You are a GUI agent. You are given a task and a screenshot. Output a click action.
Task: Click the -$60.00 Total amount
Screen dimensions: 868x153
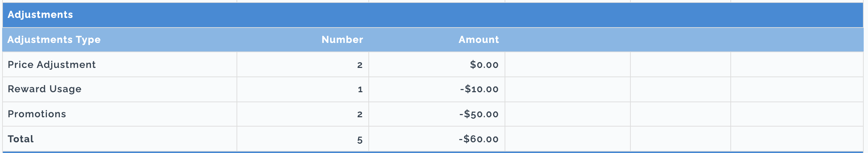tap(478, 139)
